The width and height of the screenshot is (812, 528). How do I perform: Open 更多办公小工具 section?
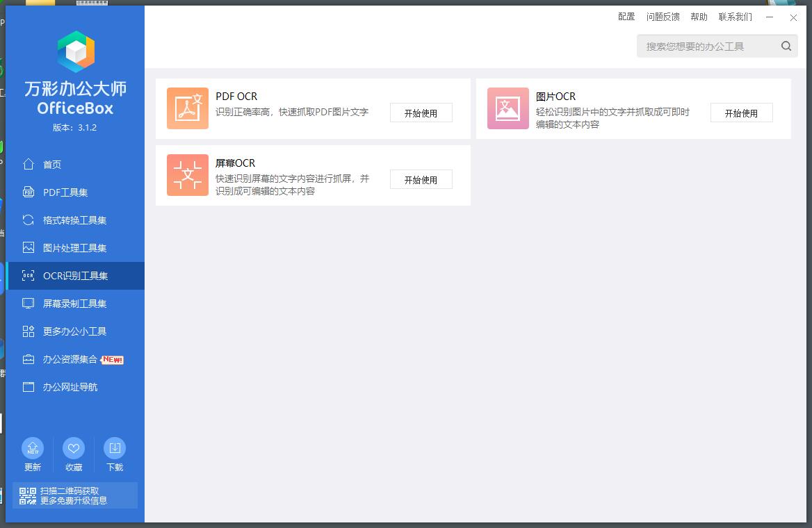pos(75,331)
